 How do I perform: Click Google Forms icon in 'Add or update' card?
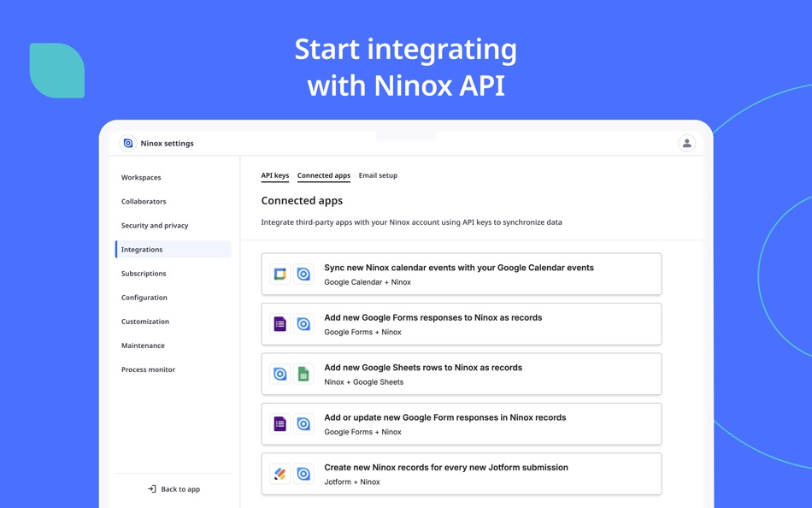(280, 424)
